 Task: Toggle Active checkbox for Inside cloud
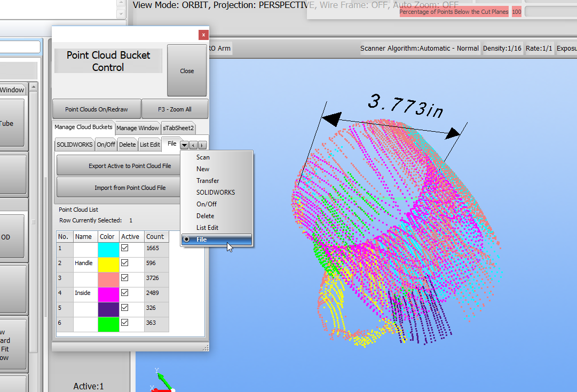[124, 293]
